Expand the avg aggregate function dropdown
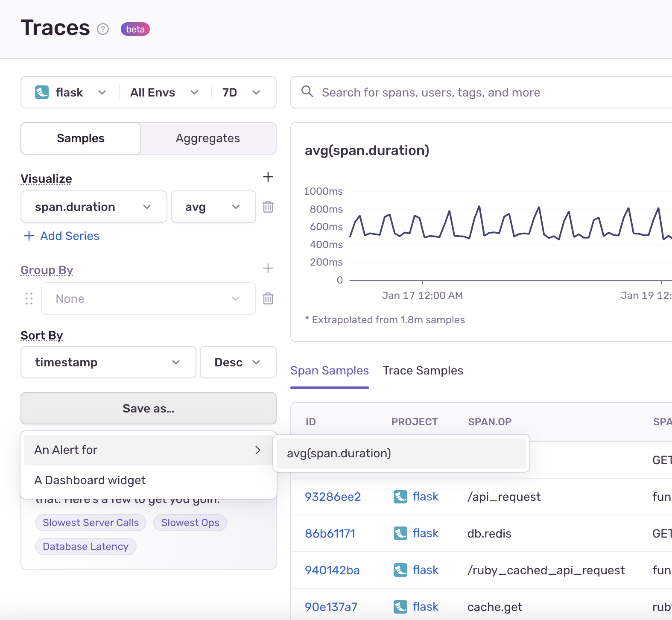 [x=213, y=207]
